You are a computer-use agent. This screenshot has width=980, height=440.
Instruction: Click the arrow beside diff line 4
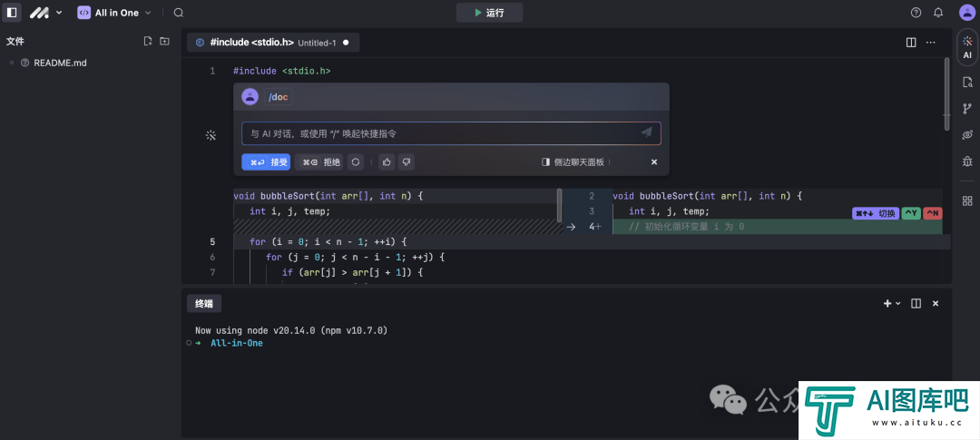pyautogui.click(x=571, y=227)
